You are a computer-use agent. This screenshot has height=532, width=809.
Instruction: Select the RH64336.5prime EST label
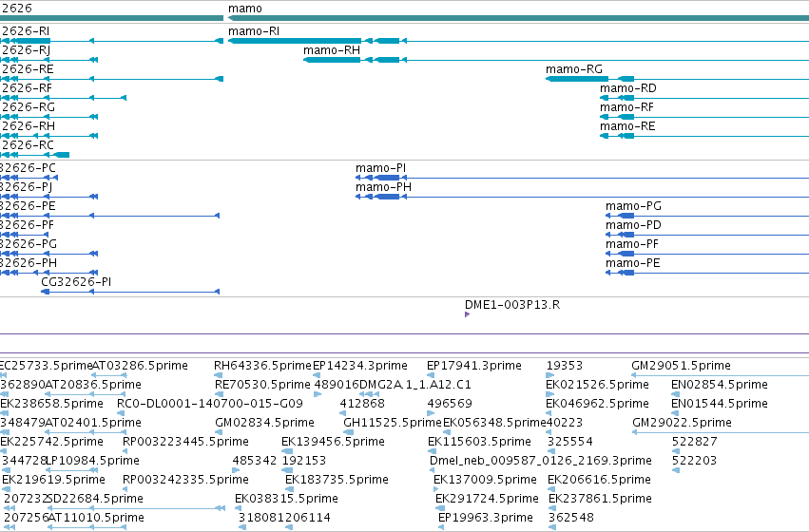[263, 366]
